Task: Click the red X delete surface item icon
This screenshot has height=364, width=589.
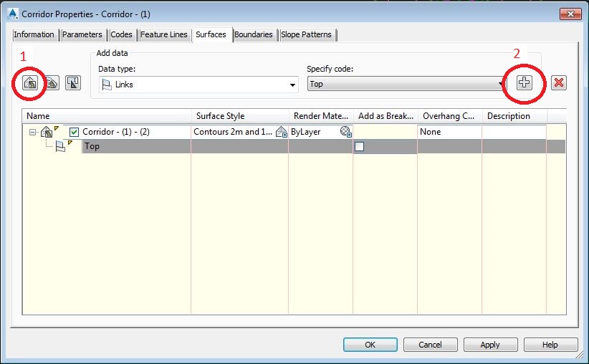Action: click(x=559, y=82)
